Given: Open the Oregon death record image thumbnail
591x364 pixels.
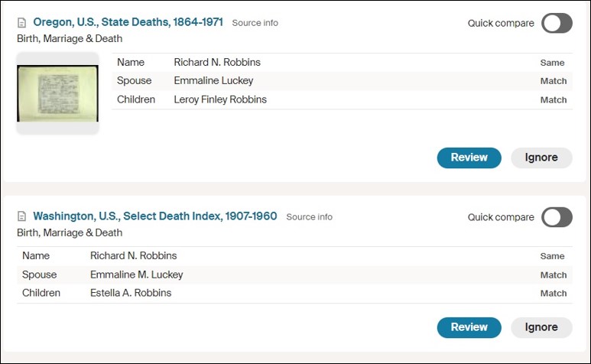Looking at the screenshot, I should [57, 93].
